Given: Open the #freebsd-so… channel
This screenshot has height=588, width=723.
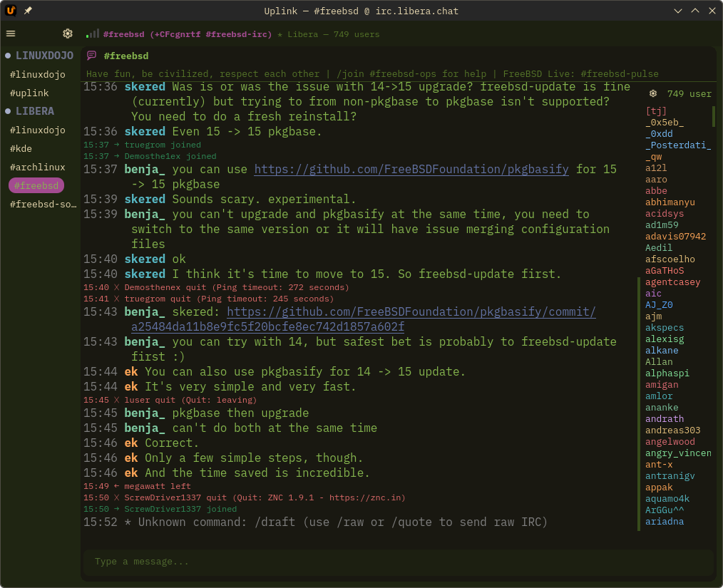Looking at the screenshot, I should point(43,204).
